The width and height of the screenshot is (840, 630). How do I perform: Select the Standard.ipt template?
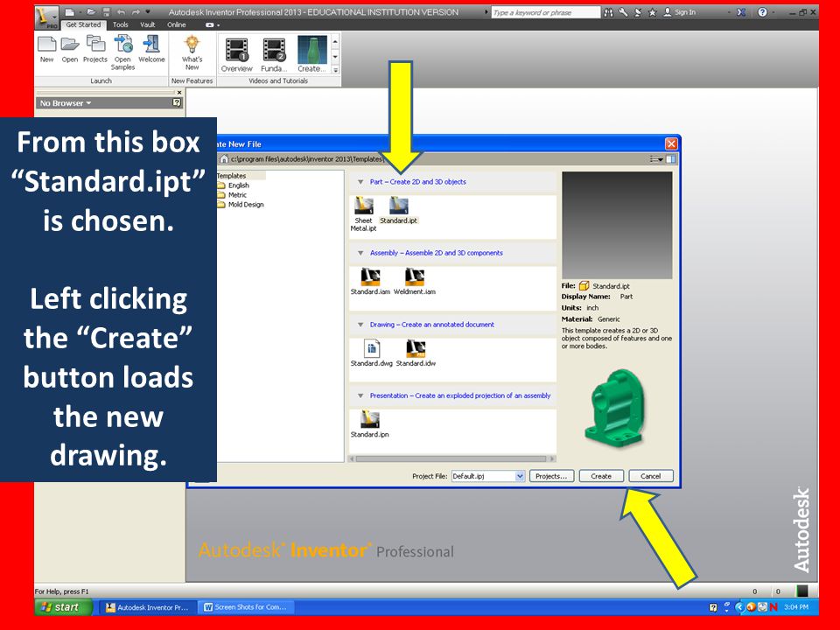(399, 211)
